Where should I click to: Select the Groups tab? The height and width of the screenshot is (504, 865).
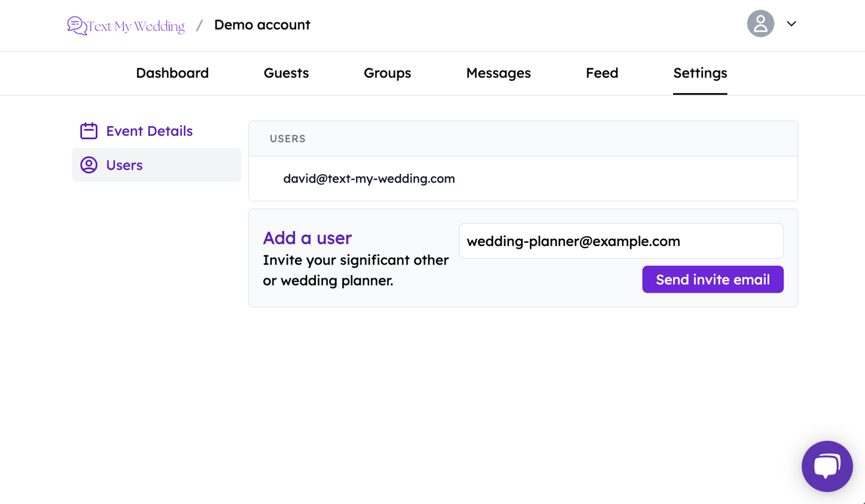coord(387,73)
